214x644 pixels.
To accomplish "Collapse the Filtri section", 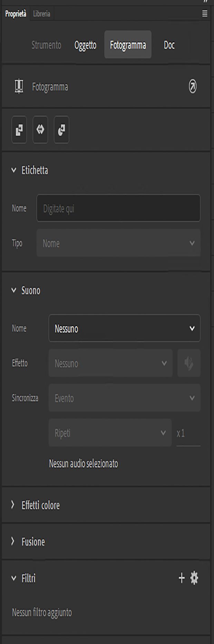I will 14,578.
